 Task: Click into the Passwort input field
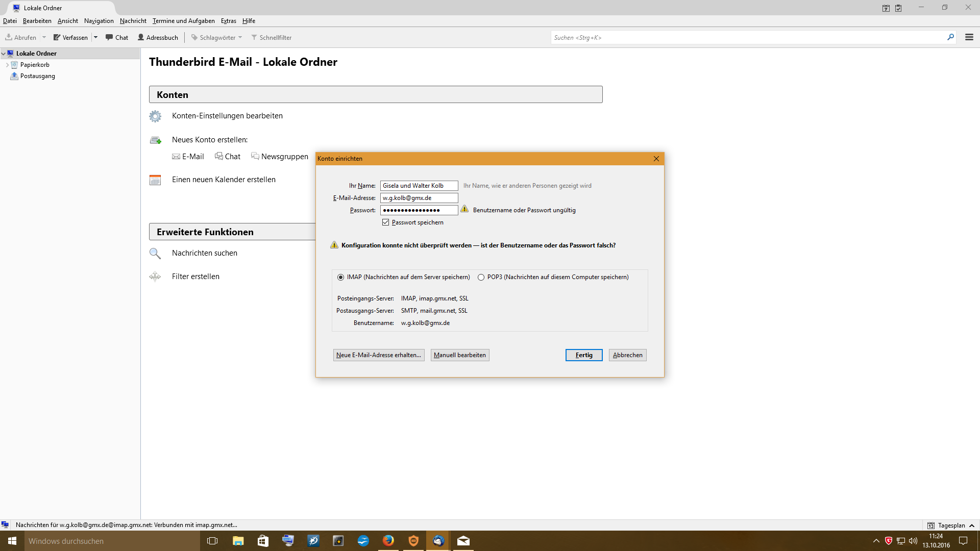click(x=419, y=210)
